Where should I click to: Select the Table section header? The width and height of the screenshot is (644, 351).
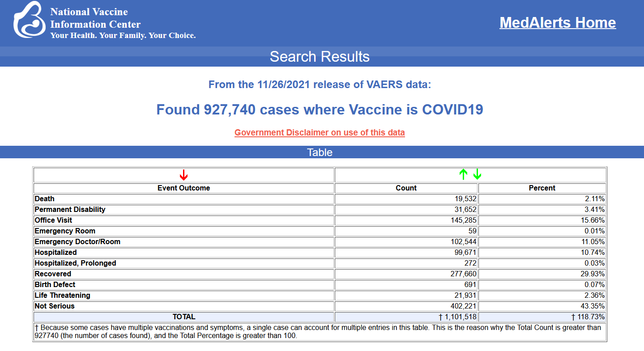pos(320,152)
